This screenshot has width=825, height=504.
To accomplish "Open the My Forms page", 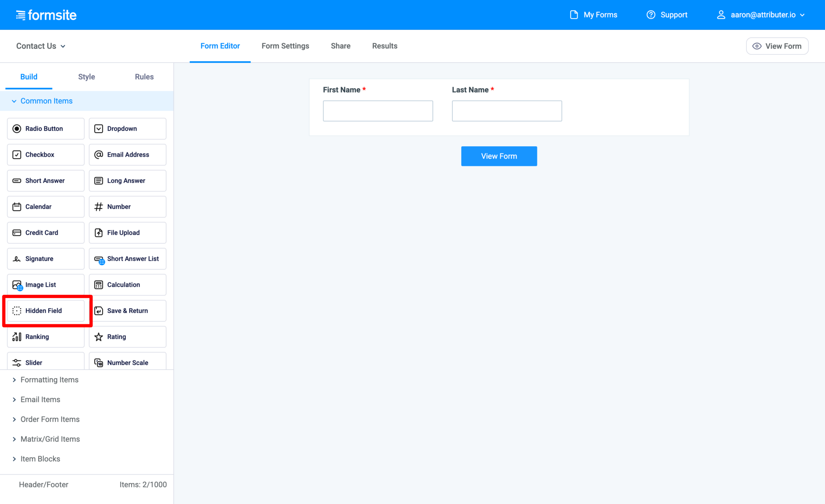I will (600, 15).
